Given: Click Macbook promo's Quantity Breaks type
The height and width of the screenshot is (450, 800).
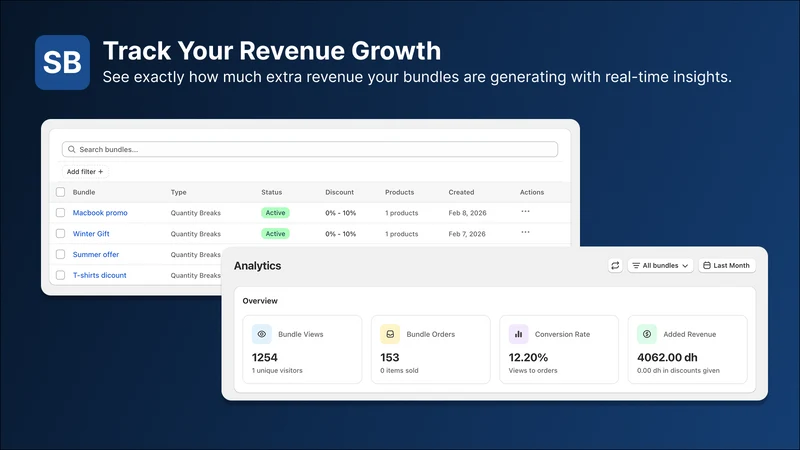Looking at the screenshot, I should click(x=195, y=213).
